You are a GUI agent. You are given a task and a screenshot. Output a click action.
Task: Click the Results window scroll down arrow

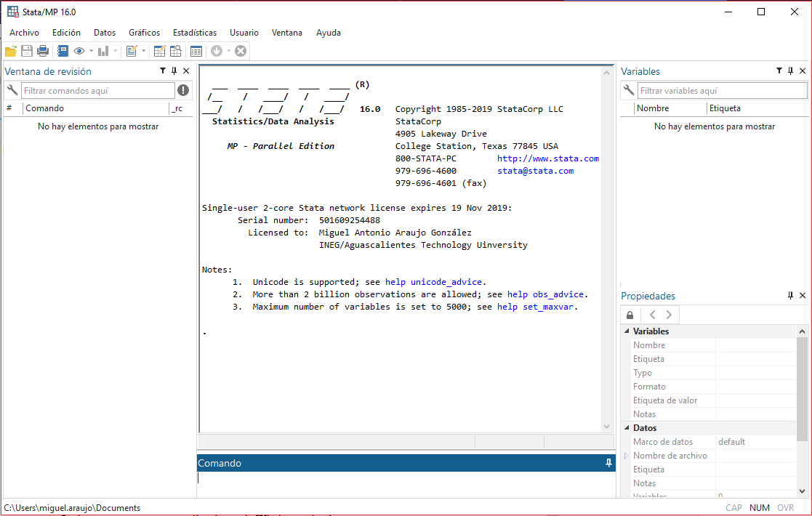(606, 427)
